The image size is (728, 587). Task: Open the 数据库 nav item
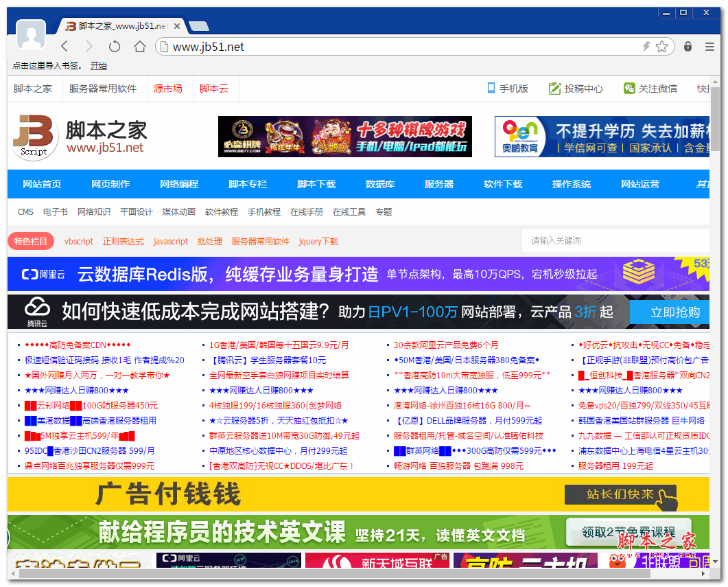click(x=380, y=184)
